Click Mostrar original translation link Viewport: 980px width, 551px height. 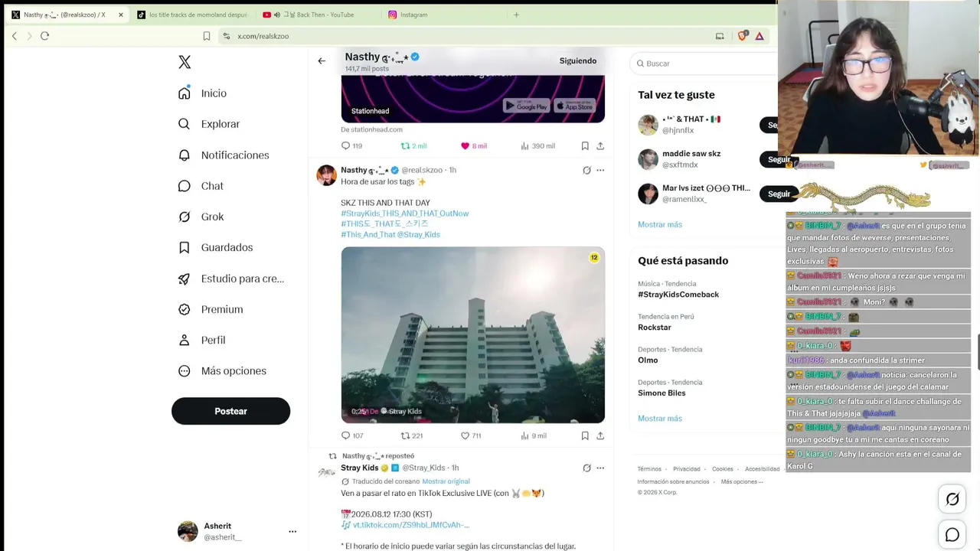[446, 481]
